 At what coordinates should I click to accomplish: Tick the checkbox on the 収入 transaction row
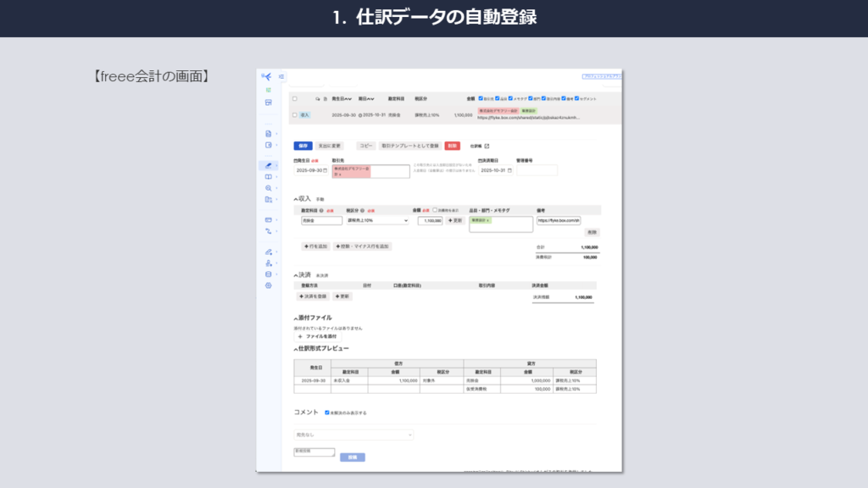point(295,114)
